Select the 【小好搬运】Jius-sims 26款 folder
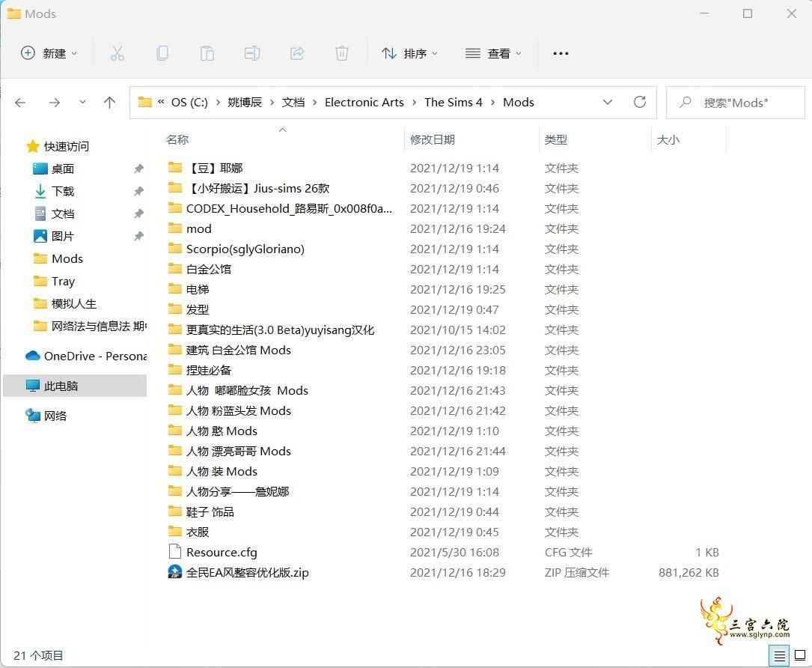The image size is (812, 668). click(248, 188)
